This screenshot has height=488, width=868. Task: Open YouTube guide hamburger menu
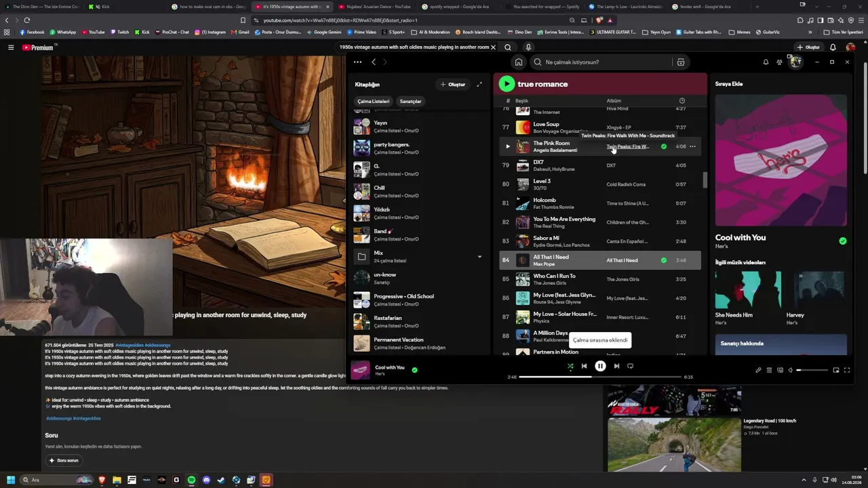(x=11, y=47)
